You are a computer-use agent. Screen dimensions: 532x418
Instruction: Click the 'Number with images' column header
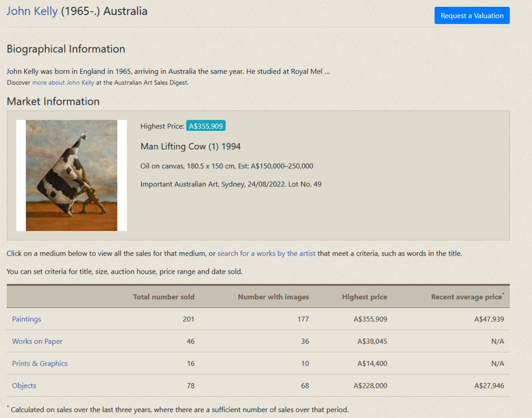click(x=273, y=297)
